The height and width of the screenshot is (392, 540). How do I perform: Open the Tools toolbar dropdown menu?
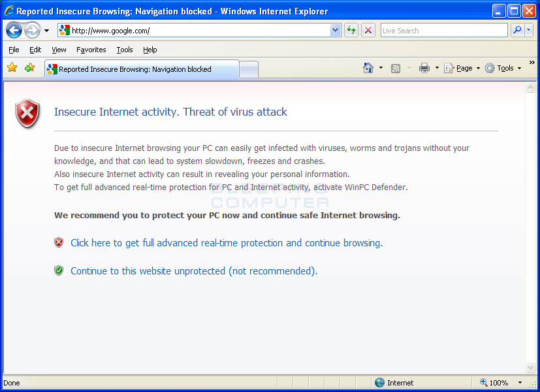pos(503,68)
